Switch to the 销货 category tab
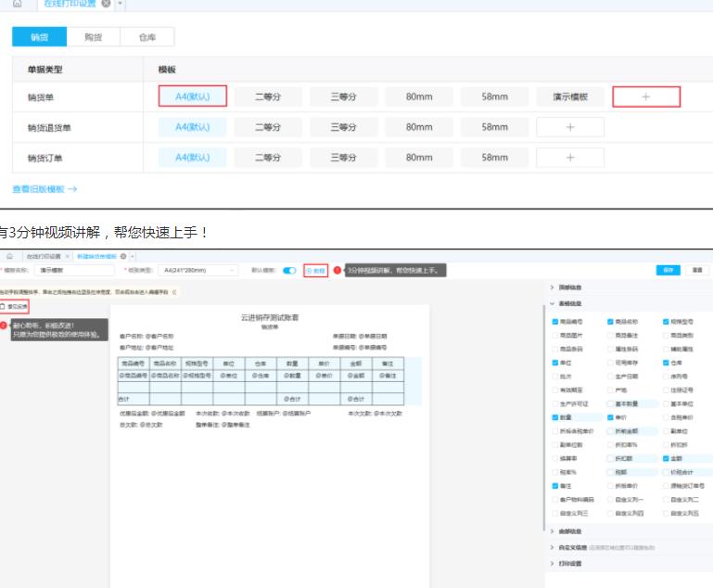The image size is (713, 588). click(x=40, y=37)
